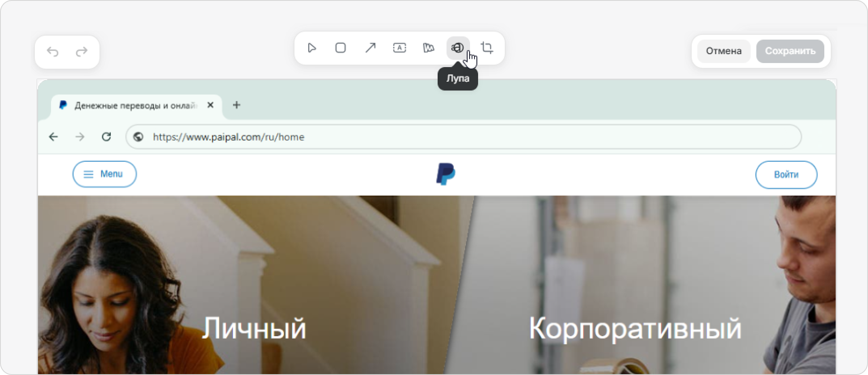Image resolution: width=868 pixels, height=375 pixels.
Task: Click the Сохранить button
Action: (790, 51)
